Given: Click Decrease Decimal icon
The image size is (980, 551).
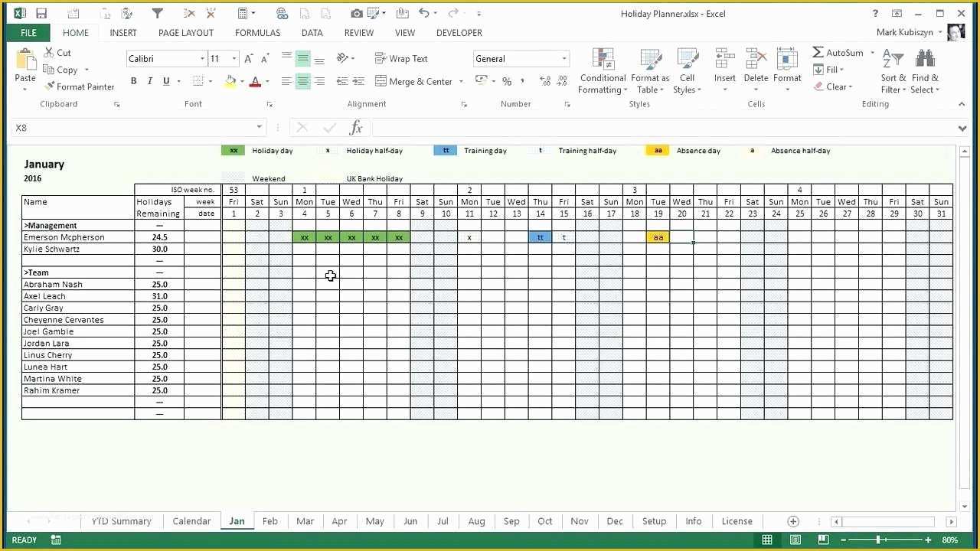Looking at the screenshot, I should (562, 81).
